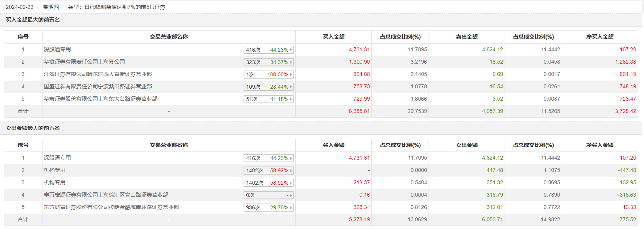Click the 2024-02-22 date text
Image resolution: width=644 pixels, height=229 pixels.
(x=20, y=7)
